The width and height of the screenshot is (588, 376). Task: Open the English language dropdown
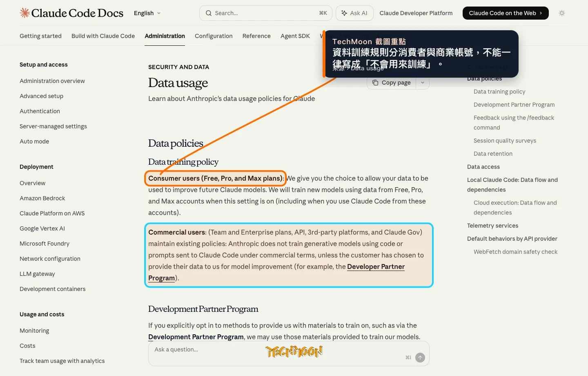(147, 13)
